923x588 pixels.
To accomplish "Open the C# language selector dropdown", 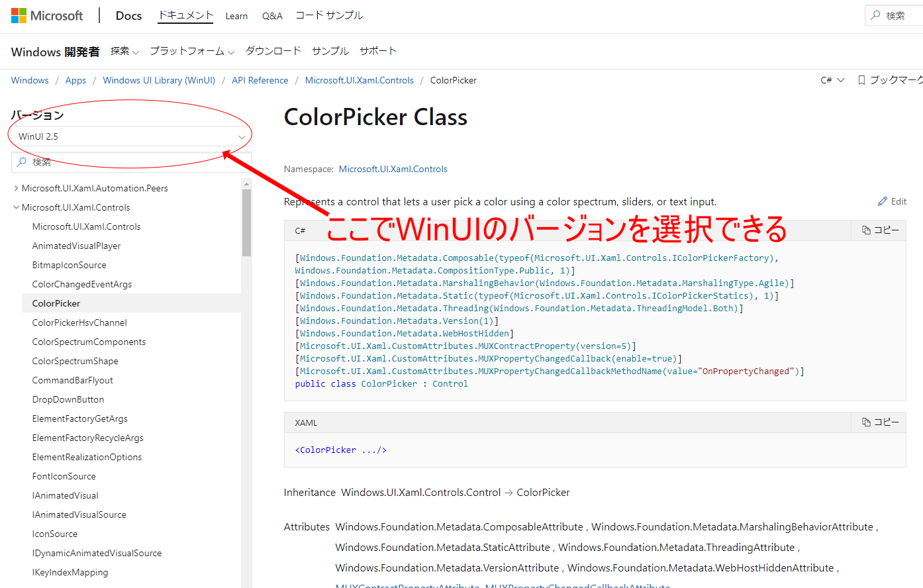I will click(x=832, y=80).
